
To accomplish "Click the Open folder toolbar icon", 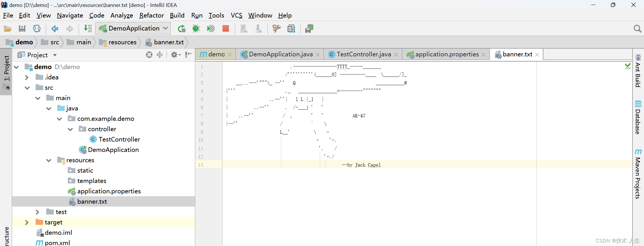I will [7, 28].
